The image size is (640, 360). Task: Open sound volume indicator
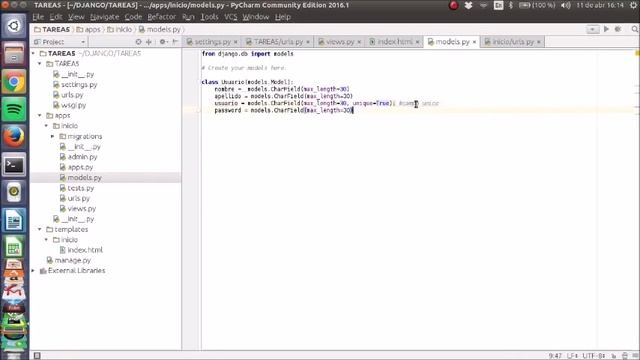(x=566, y=5)
